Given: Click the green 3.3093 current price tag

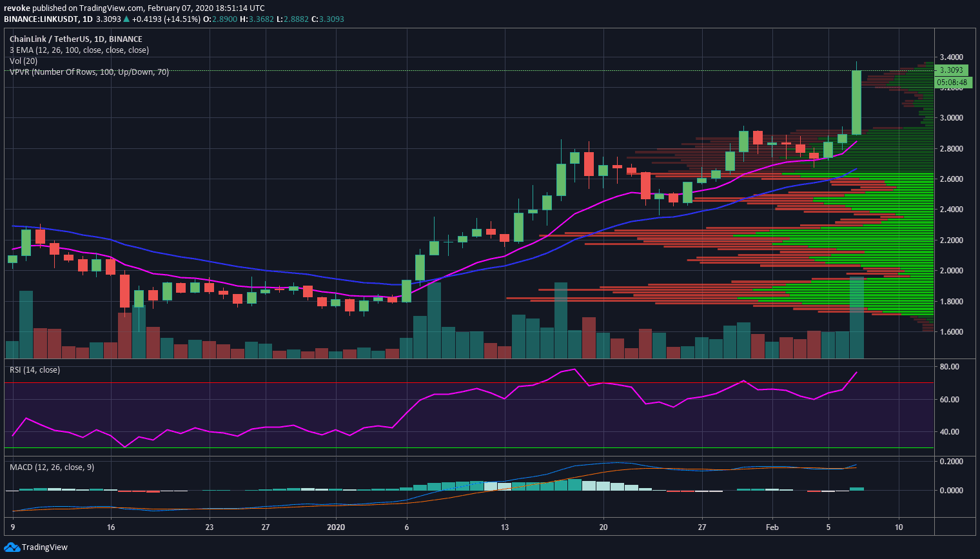Looking at the screenshot, I should [x=951, y=70].
